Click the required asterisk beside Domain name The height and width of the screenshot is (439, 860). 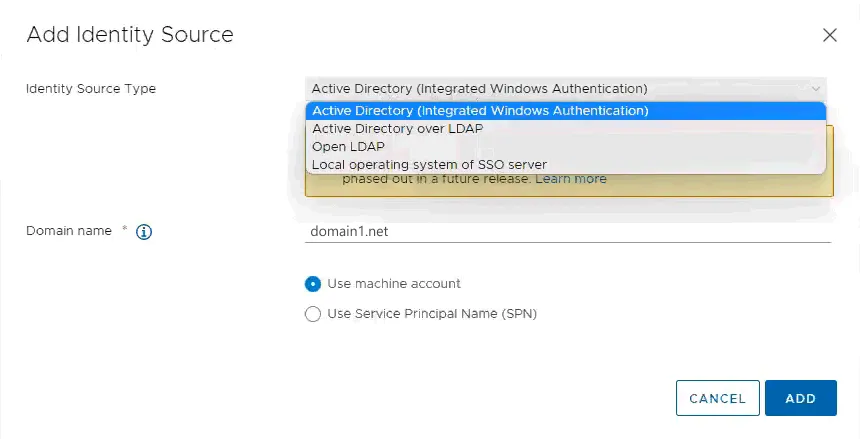125,230
